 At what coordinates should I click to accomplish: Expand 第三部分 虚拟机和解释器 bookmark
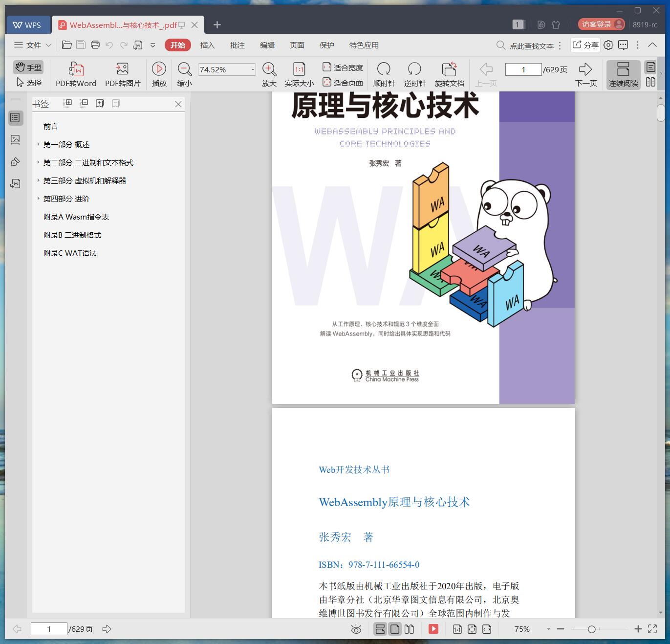[39, 180]
